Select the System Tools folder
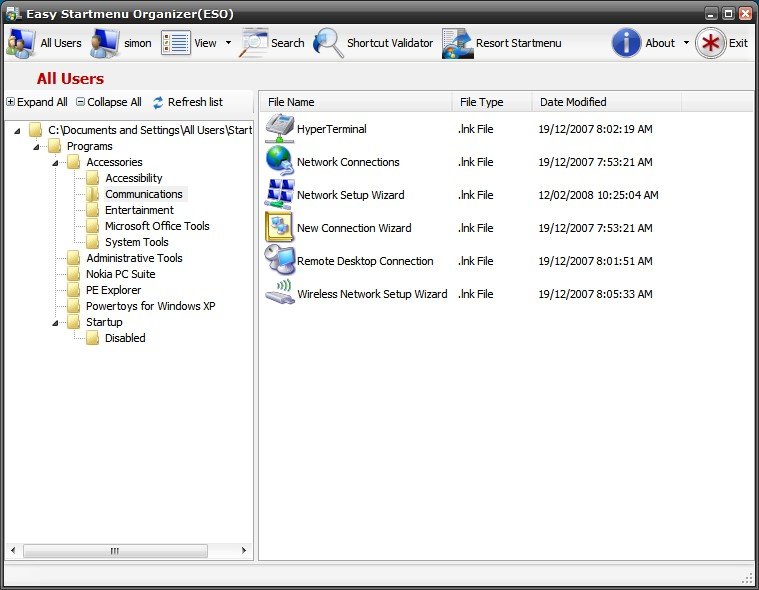This screenshot has height=590, width=759. coord(137,242)
